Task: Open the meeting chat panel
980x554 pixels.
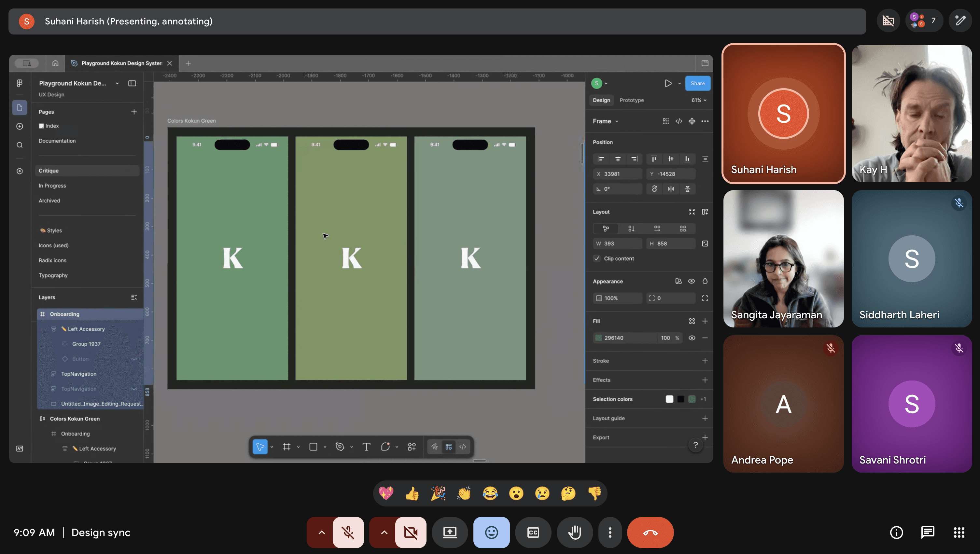Action: [x=928, y=532]
